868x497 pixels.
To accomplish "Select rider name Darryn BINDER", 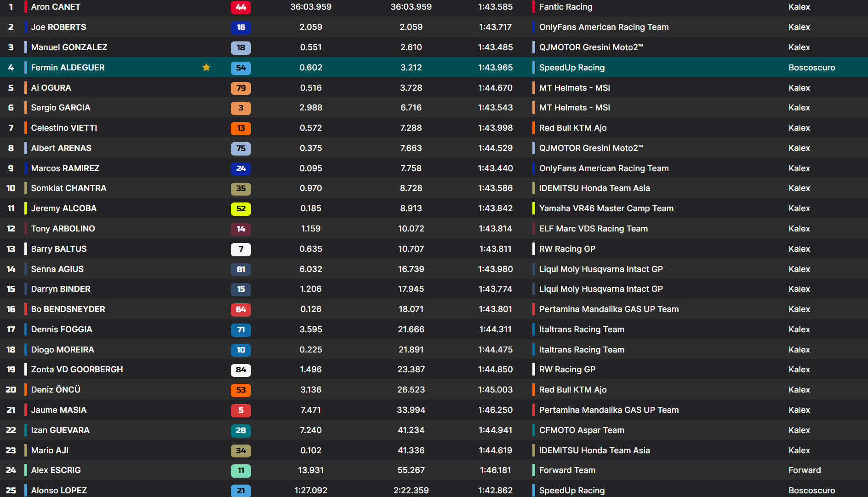I will tap(61, 289).
